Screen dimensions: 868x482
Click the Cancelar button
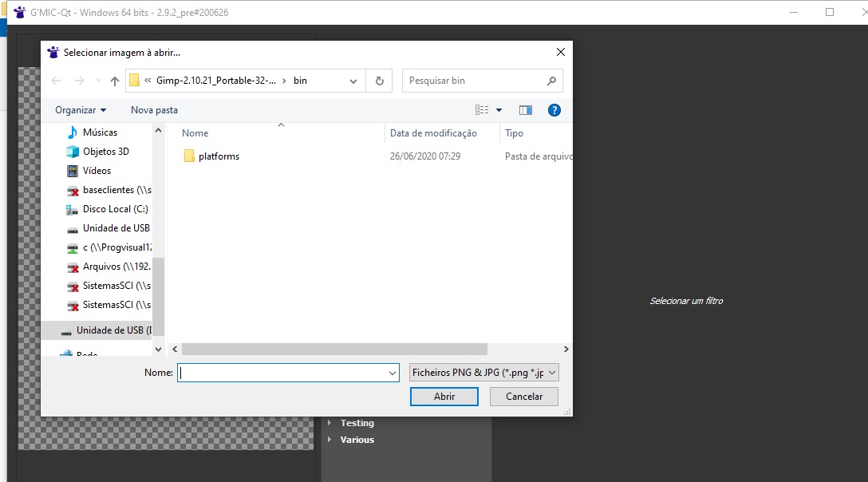523,397
